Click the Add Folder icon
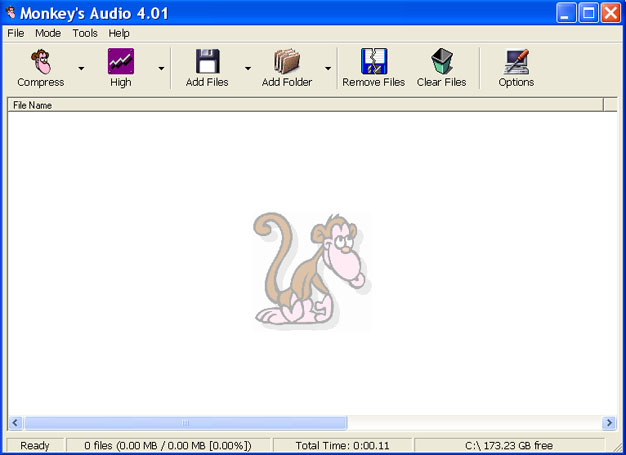 coord(287,62)
